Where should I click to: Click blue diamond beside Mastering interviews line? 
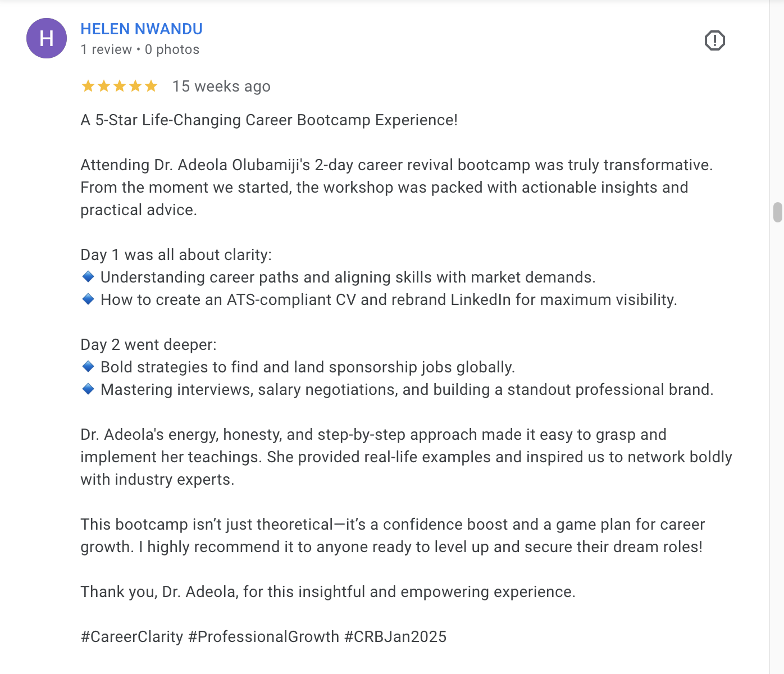(88, 389)
